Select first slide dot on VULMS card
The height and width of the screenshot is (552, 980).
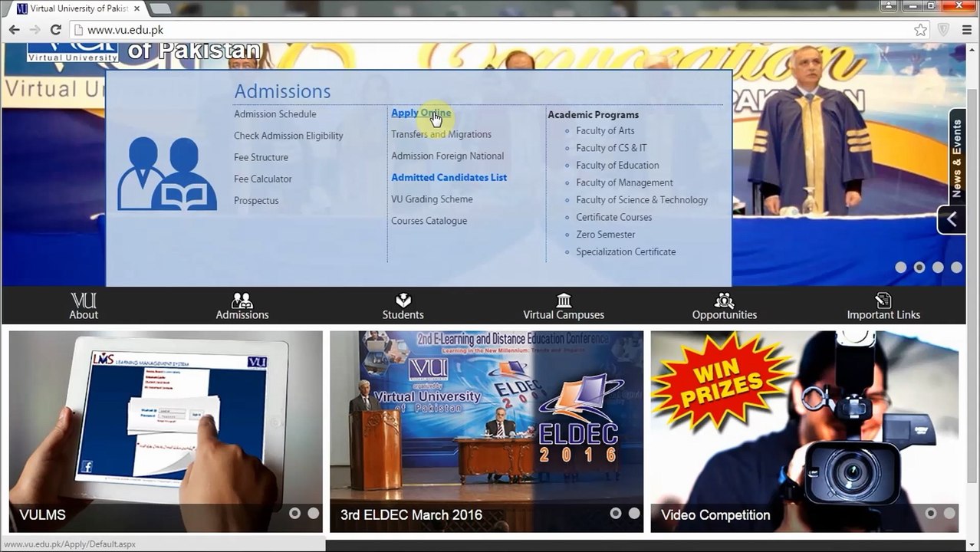(x=294, y=514)
